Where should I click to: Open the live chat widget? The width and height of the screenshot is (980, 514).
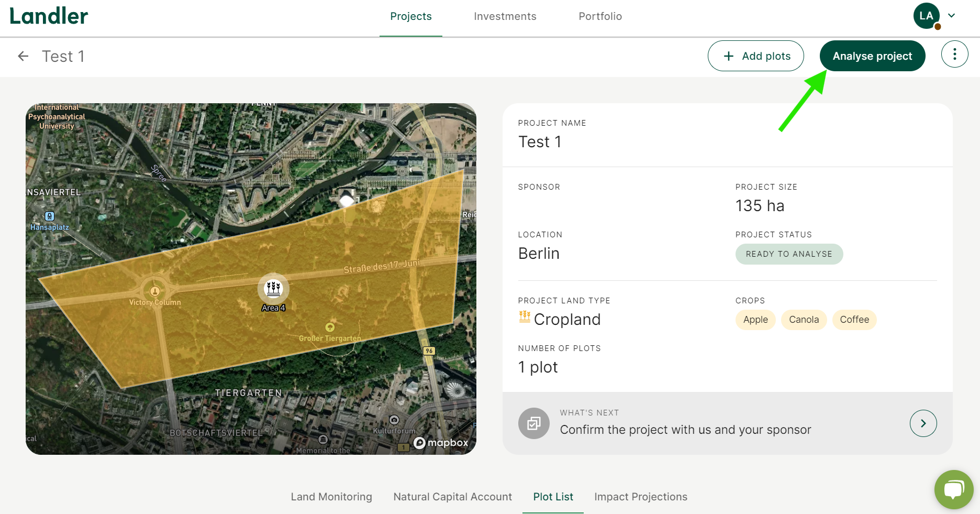(953, 489)
